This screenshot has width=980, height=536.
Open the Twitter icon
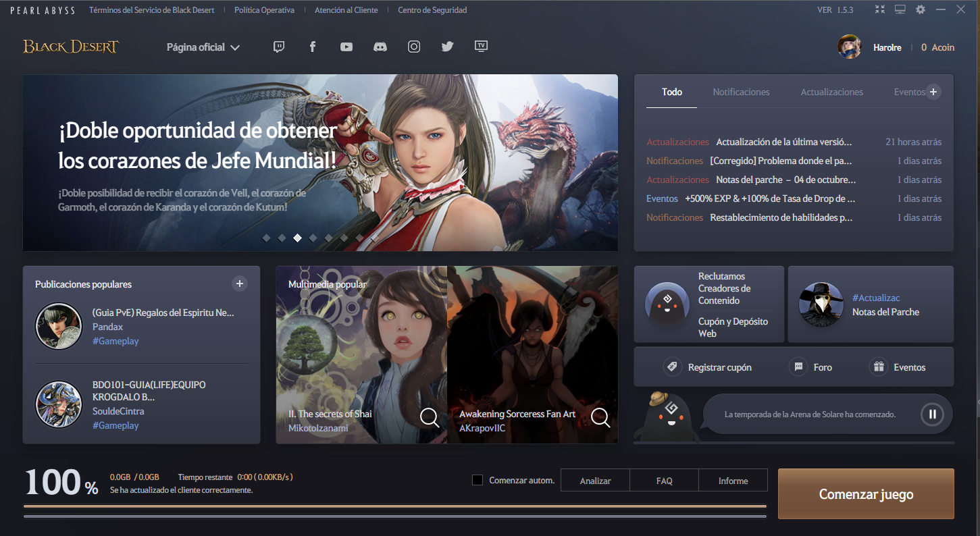447,46
